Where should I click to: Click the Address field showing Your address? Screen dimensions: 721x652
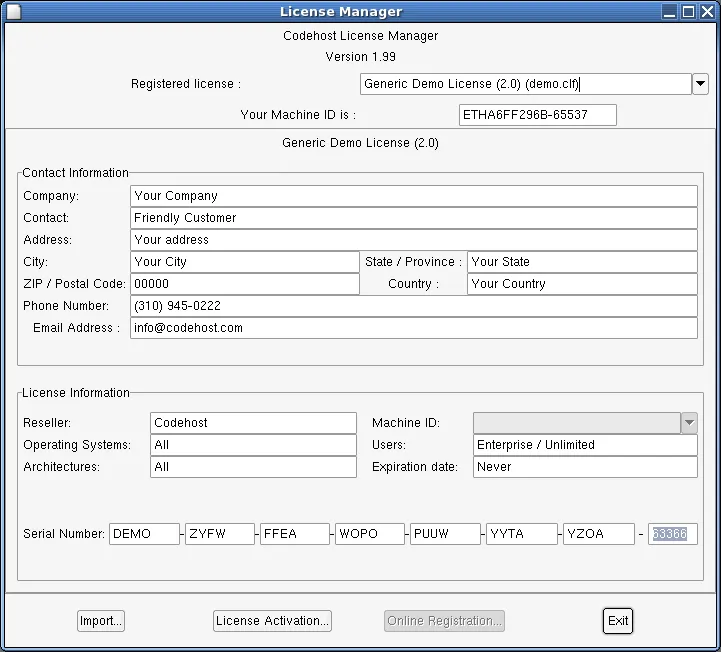414,240
